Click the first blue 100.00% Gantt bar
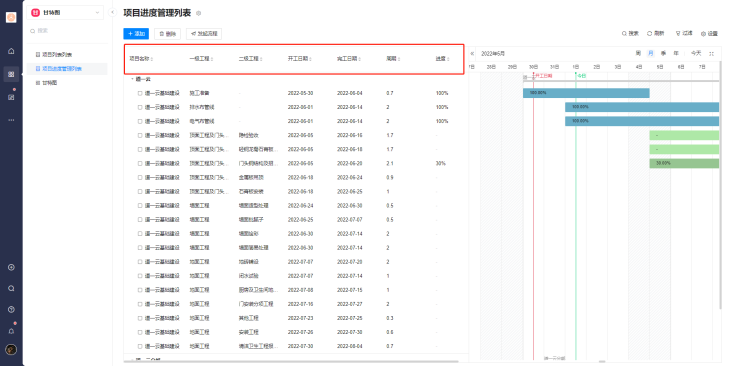This screenshot has width=750, height=366. coord(586,93)
